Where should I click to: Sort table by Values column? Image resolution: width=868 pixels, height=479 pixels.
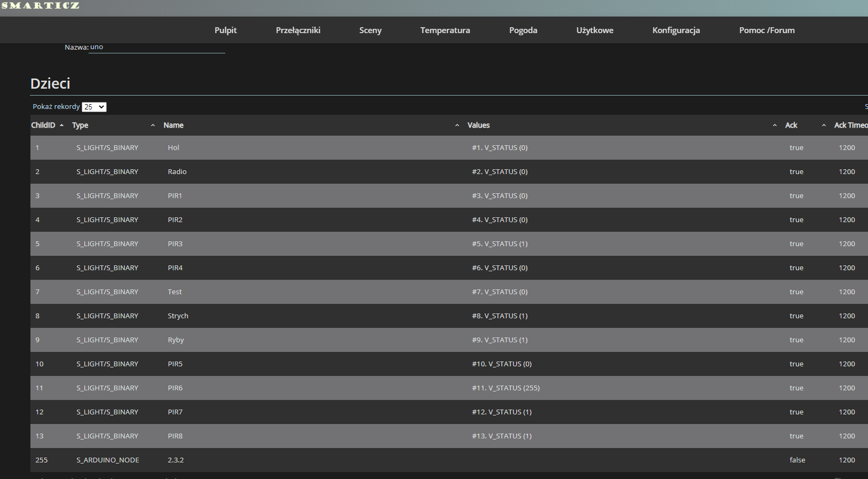tap(622, 125)
